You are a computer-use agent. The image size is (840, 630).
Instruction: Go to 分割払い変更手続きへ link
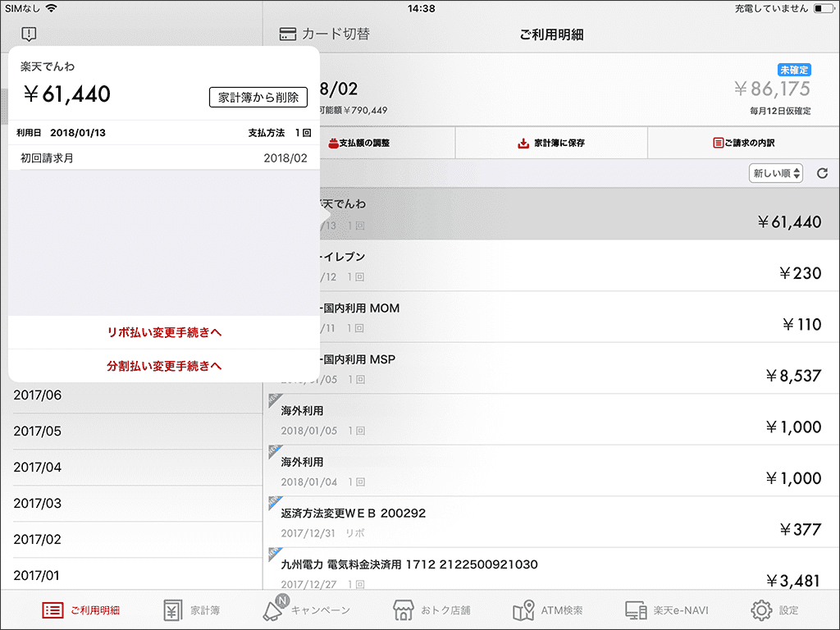click(164, 366)
